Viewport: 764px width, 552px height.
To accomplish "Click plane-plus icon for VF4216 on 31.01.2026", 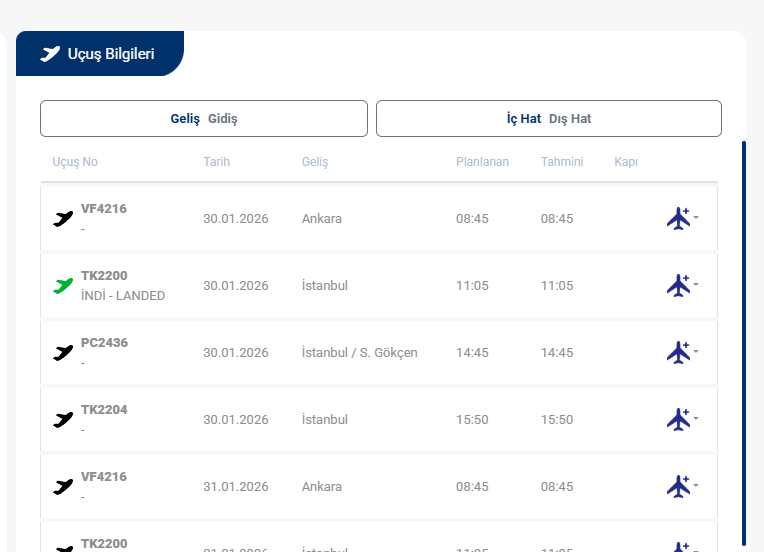I will pyautogui.click(x=678, y=486).
